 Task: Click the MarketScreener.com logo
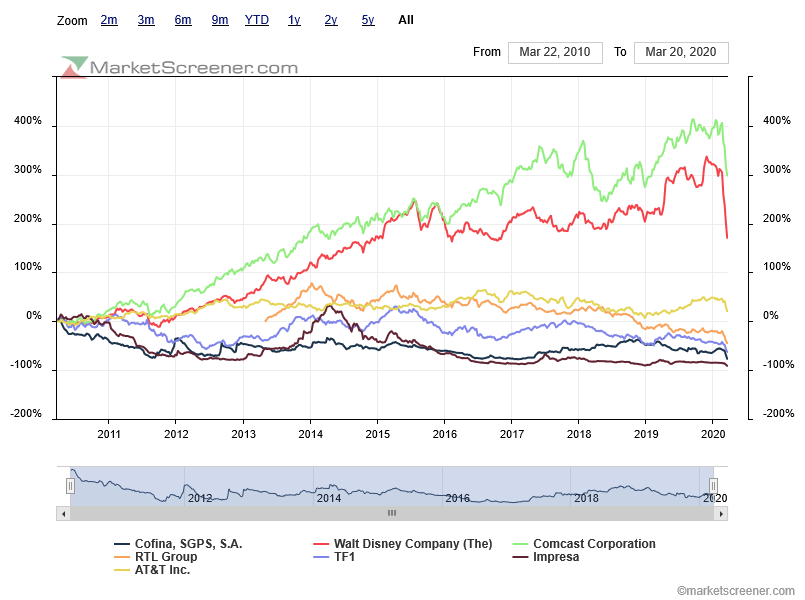pos(179,67)
